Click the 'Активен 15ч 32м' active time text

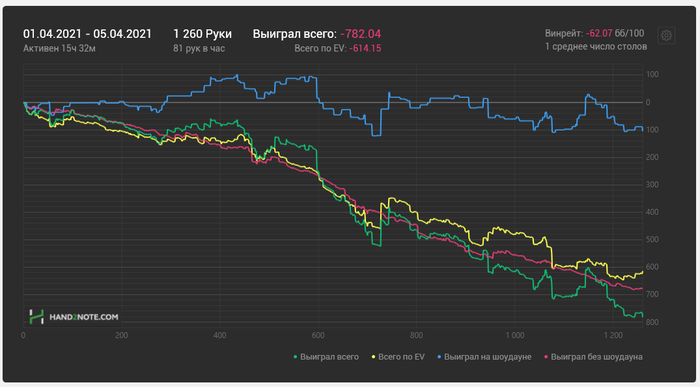point(59,48)
